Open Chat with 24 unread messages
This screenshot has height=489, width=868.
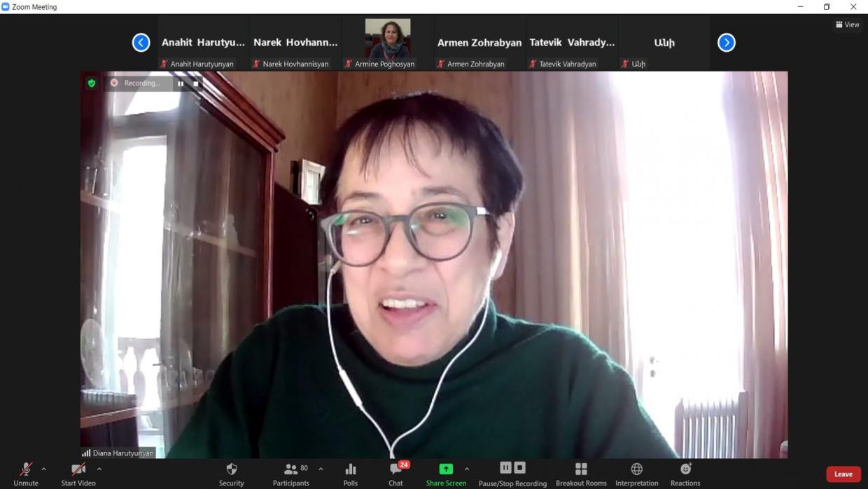pyautogui.click(x=396, y=474)
